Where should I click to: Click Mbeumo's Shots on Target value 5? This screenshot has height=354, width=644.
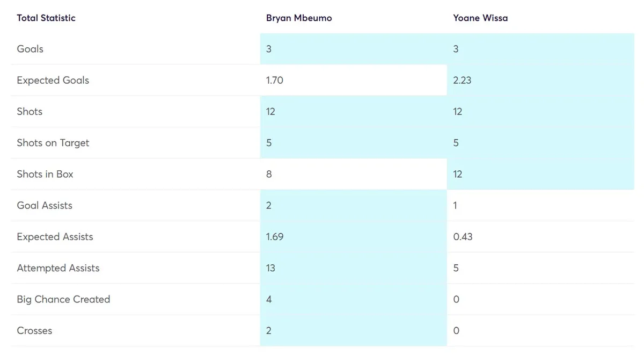[269, 143]
